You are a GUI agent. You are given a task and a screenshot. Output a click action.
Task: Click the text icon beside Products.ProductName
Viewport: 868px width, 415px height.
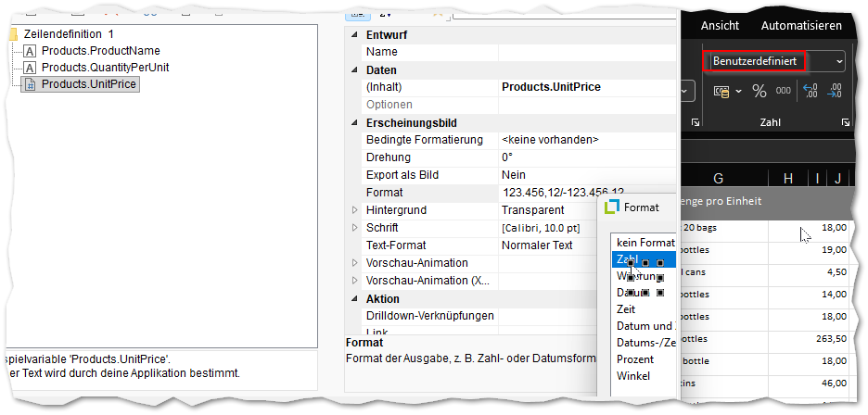click(x=30, y=51)
